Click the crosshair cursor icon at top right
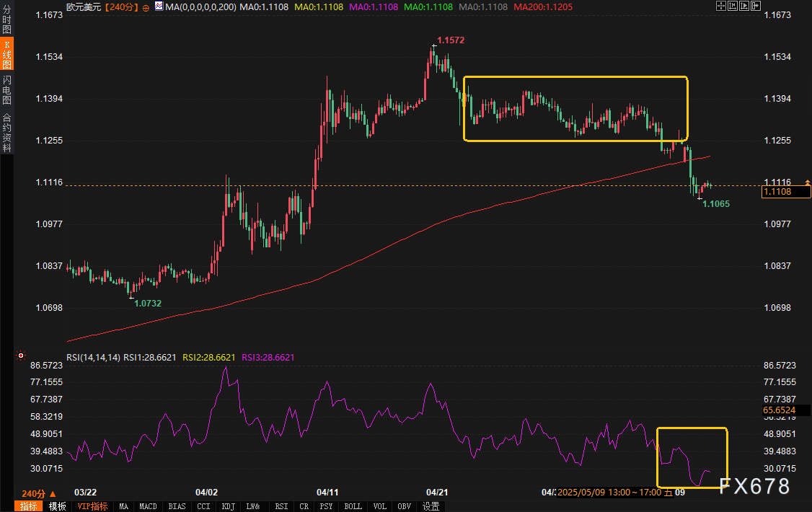This screenshot has height=512, width=812. [721, 6]
